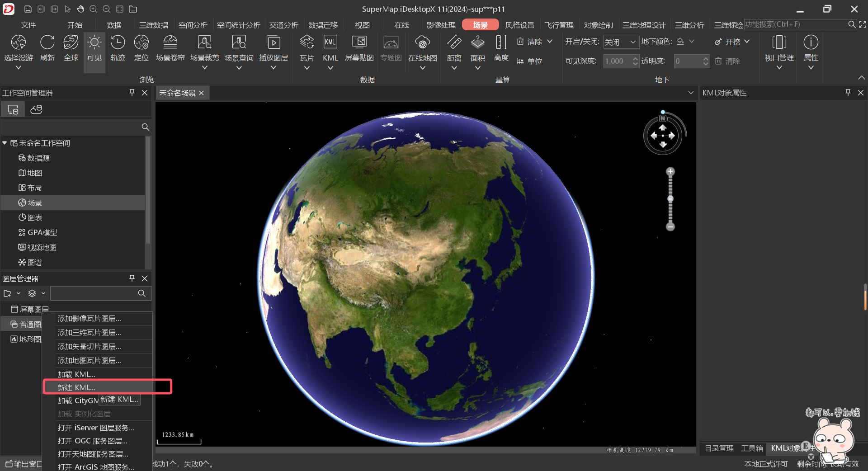
Task: Click the 单位 unit button
Action: [x=529, y=61]
